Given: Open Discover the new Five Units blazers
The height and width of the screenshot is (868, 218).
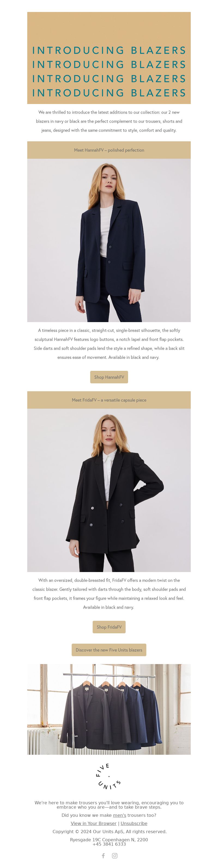Looking at the screenshot, I should pos(109,650).
